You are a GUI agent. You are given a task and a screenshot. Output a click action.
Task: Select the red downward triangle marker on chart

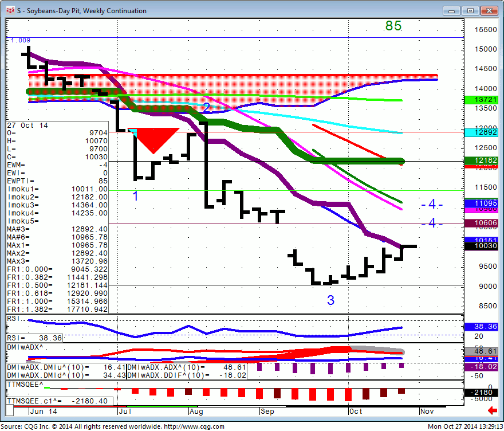pos(153,140)
